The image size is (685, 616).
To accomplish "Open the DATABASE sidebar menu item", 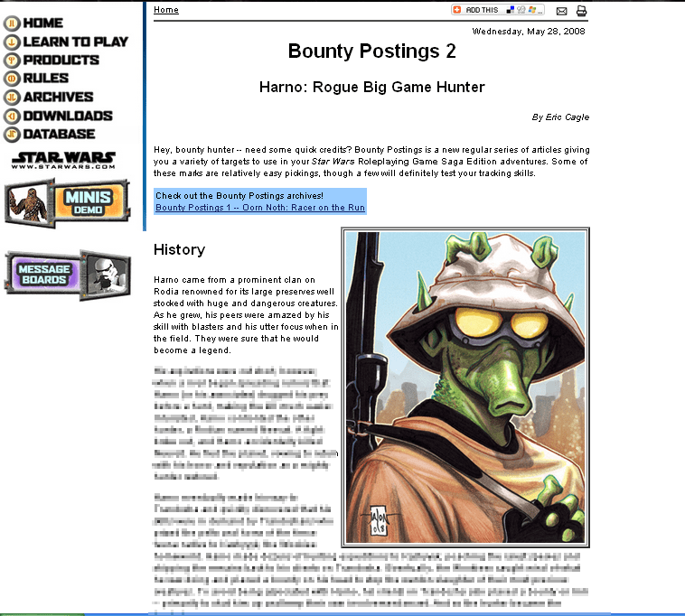I will pos(59,134).
